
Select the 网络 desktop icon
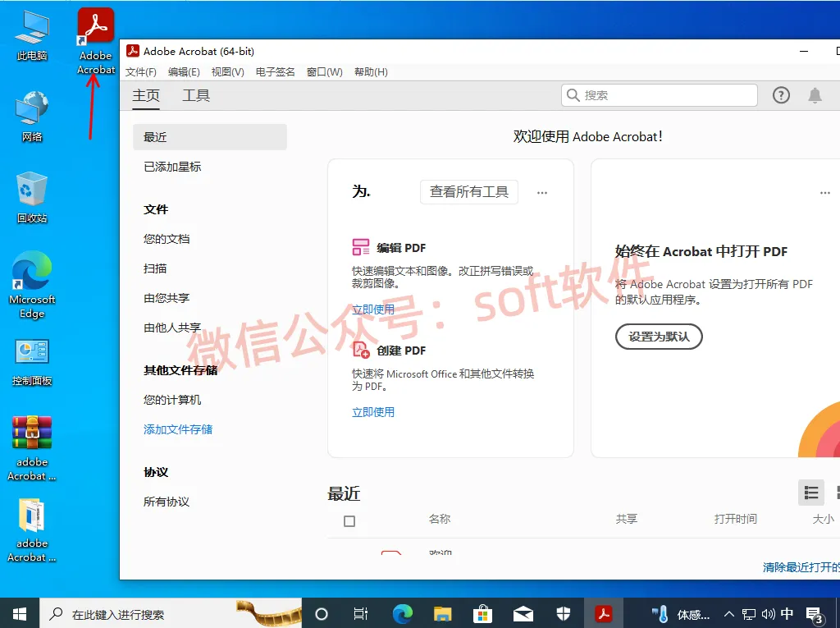[32, 108]
